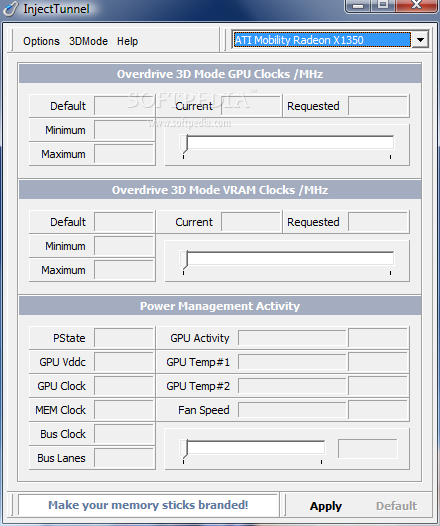Image resolution: width=440 pixels, height=526 pixels.
Task: Click the fan speed slider thumb
Action: point(184,449)
